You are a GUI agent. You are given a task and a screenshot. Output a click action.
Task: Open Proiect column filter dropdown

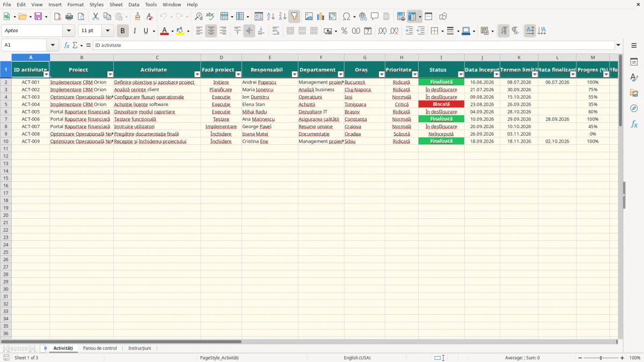pyautogui.click(x=110, y=75)
